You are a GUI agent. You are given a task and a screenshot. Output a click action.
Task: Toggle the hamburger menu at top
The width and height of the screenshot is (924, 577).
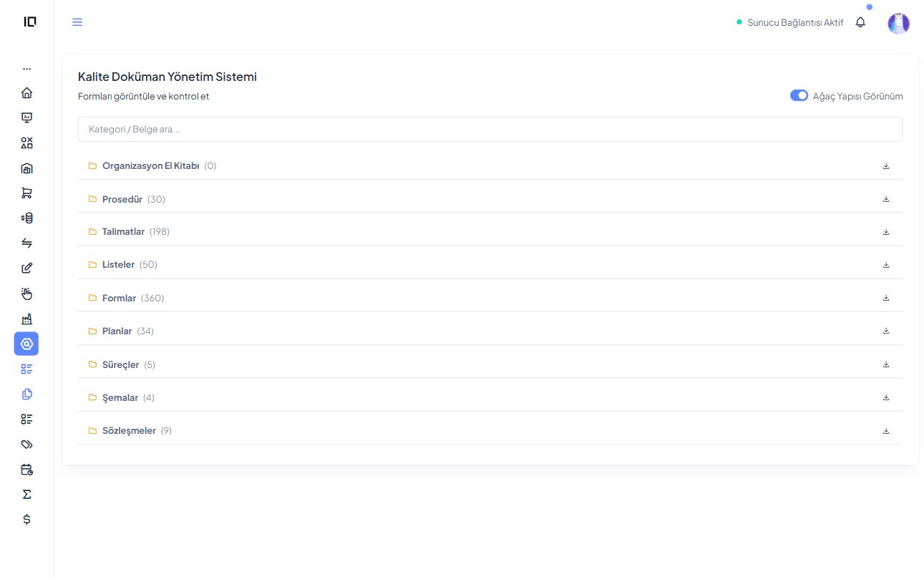coord(77,22)
